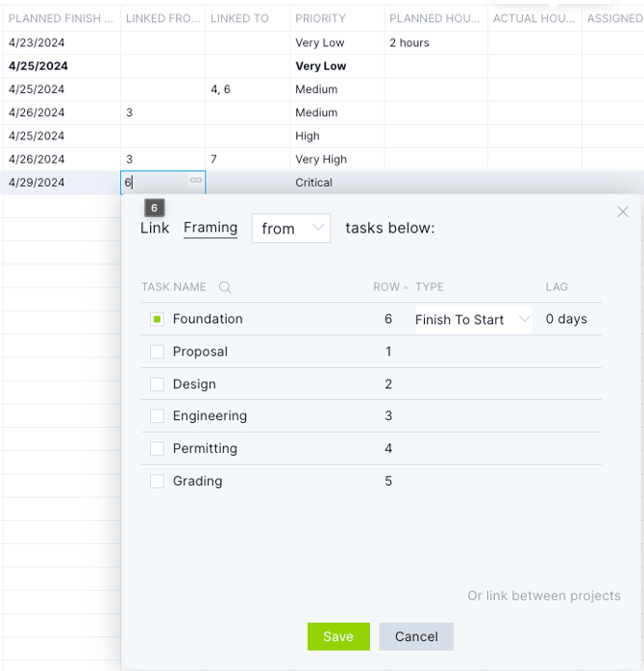Check the Design task checkbox
Screen dimensions: 644x671
(157, 385)
